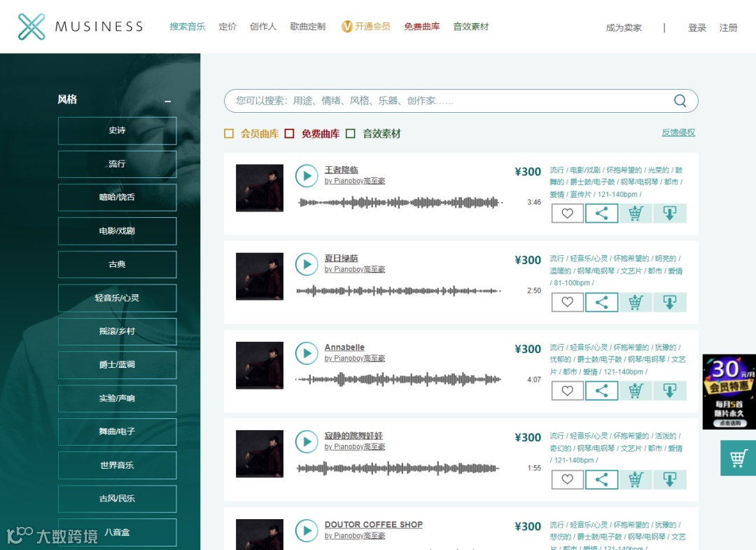Play the track 寂静的跳舞娃娃
Screen dimensions: 756x550
[x=307, y=442]
